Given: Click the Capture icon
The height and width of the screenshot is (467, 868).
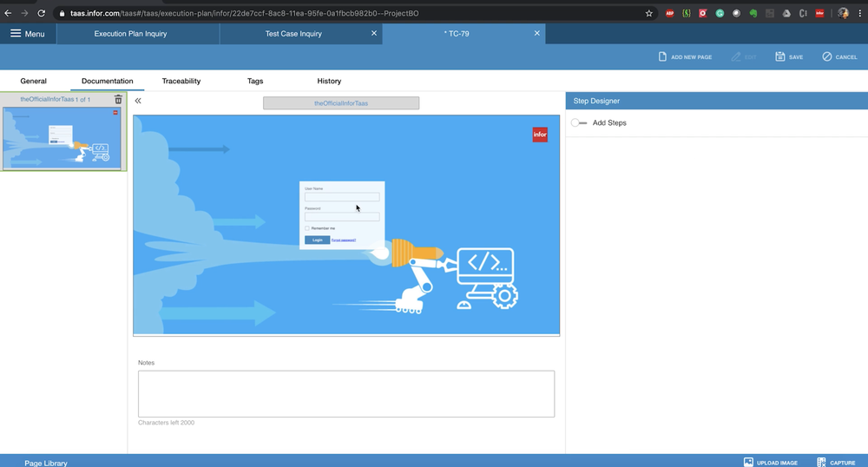Looking at the screenshot, I should (x=821, y=462).
